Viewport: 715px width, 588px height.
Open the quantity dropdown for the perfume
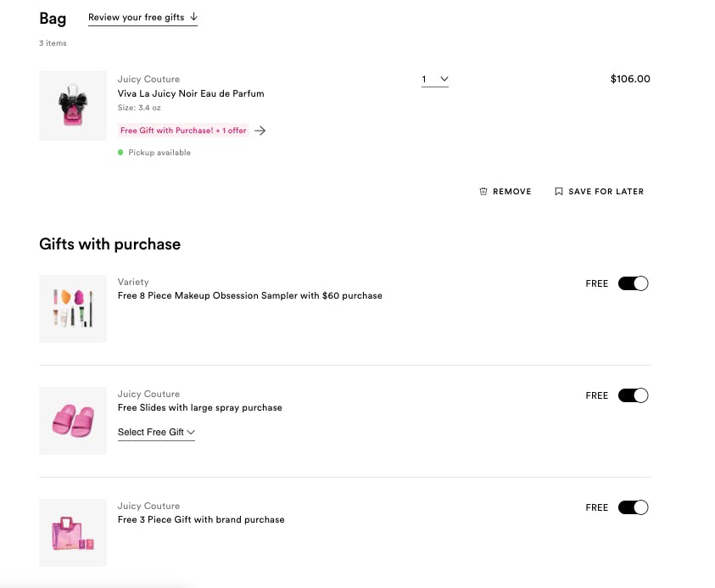click(x=435, y=80)
